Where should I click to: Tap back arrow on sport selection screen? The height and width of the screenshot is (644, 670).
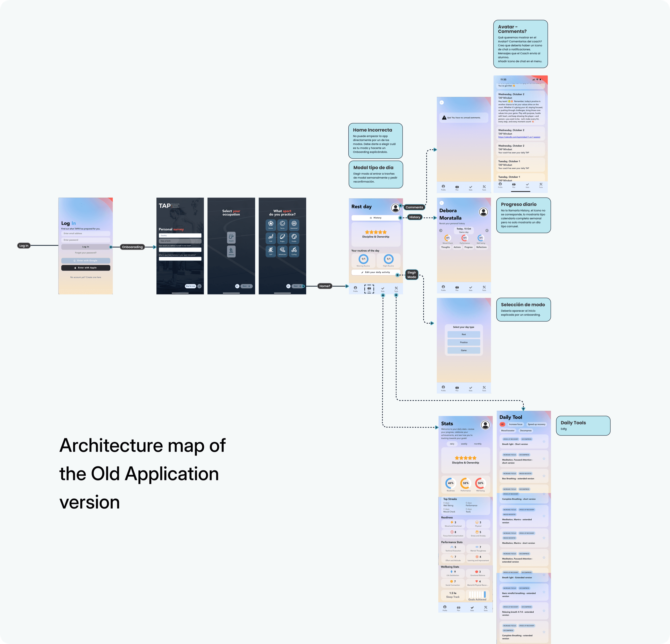point(288,286)
